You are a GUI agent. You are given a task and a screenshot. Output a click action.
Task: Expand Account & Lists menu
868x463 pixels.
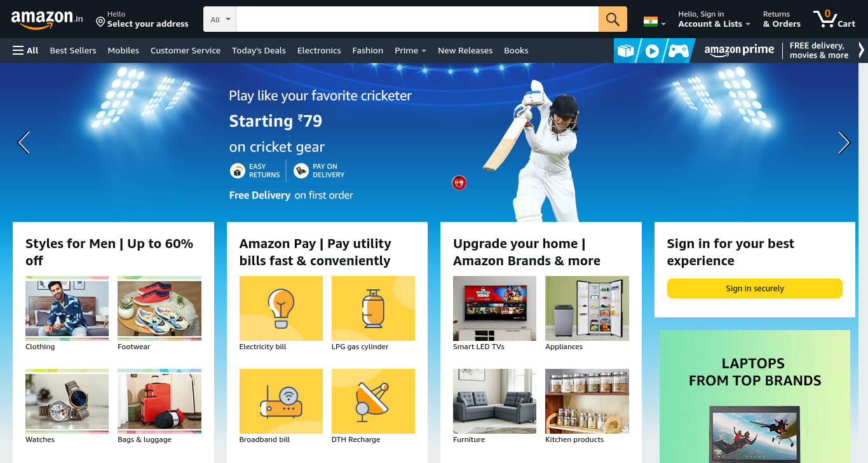tap(714, 19)
